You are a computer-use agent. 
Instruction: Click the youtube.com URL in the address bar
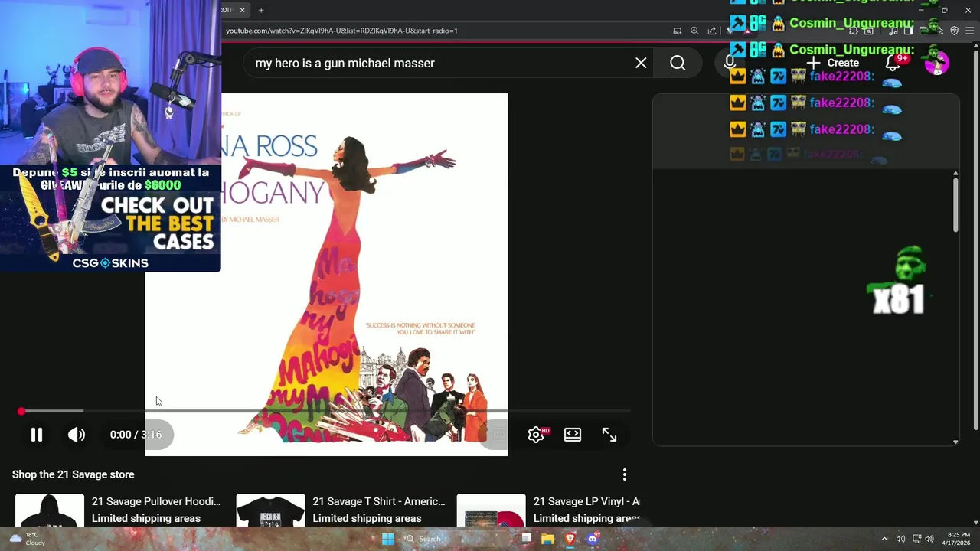point(341,31)
